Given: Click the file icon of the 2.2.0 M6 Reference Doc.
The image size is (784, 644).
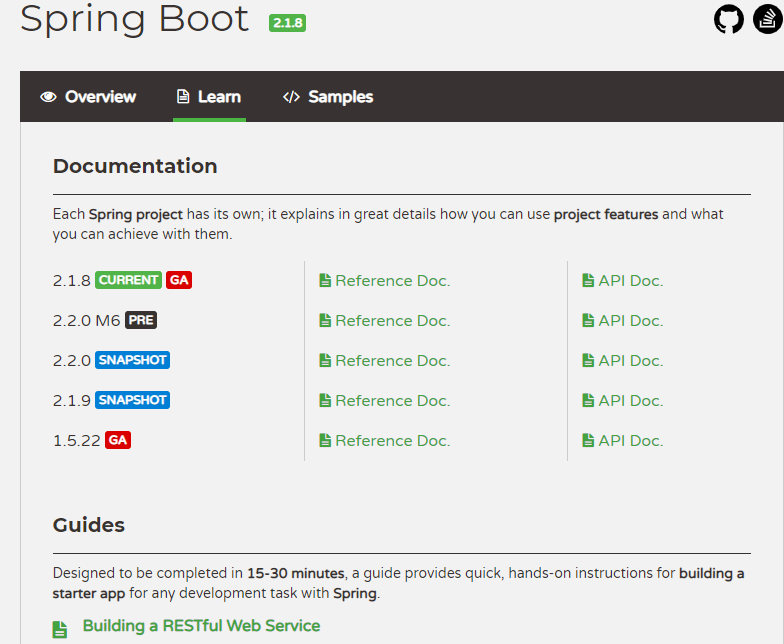Looking at the screenshot, I should pyautogui.click(x=325, y=320).
